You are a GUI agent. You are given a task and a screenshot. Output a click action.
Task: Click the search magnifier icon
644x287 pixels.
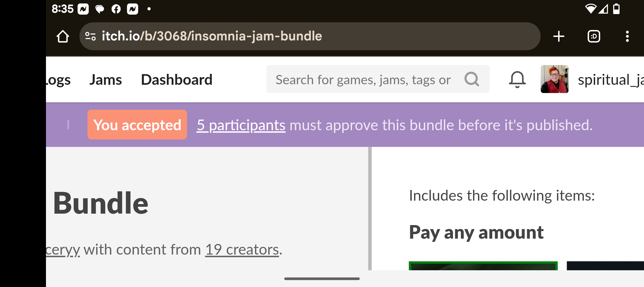pyautogui.click(x=472, y=79)
